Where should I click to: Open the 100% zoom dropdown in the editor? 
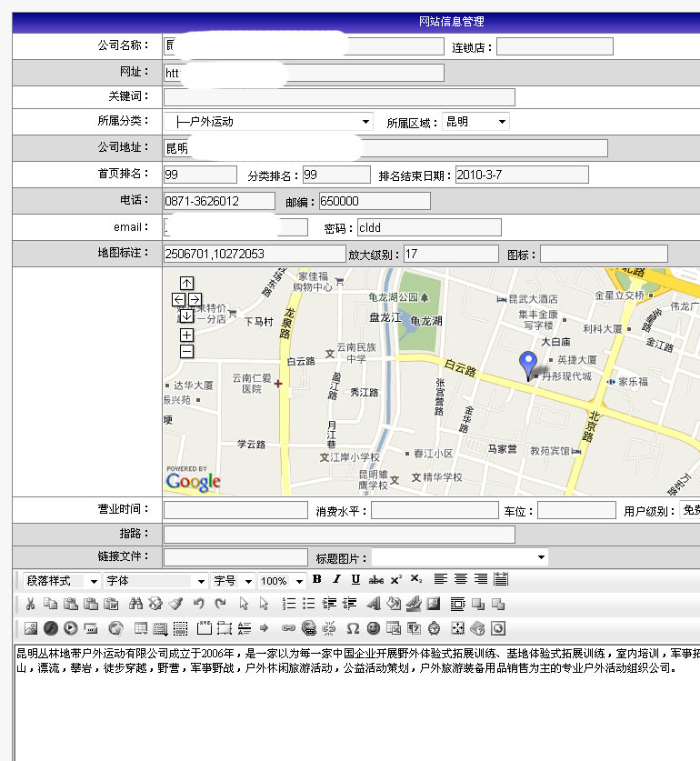click(x=282, y=580)
